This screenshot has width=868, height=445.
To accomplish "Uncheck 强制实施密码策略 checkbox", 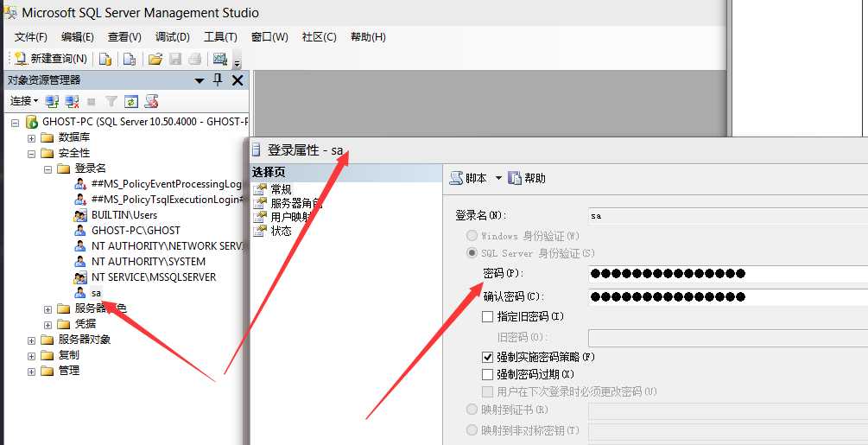I will click(488, 358).
